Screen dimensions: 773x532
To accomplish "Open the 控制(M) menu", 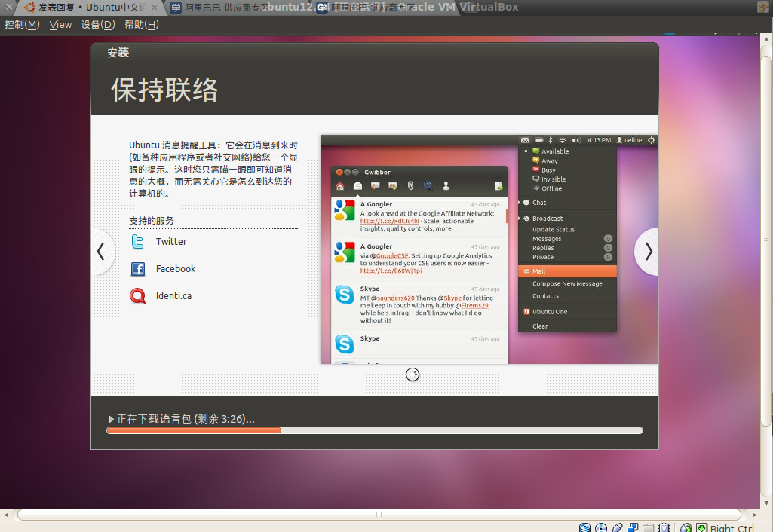I will 22,25.
